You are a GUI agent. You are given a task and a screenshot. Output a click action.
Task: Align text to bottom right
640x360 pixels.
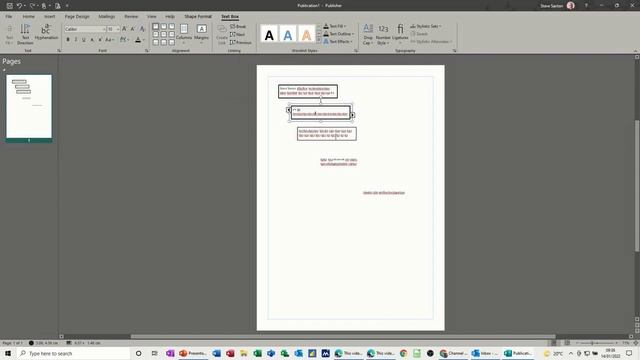coord(171,42)
